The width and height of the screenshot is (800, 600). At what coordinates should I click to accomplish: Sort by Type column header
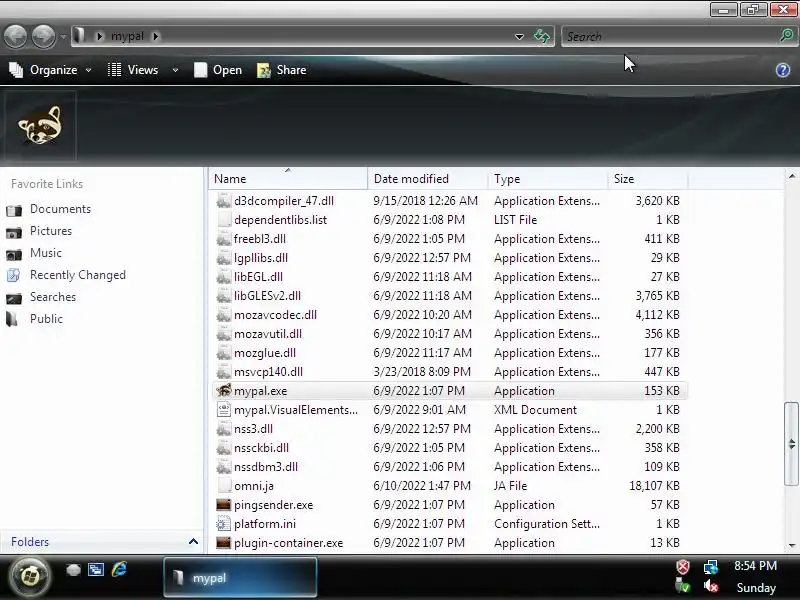547,179
